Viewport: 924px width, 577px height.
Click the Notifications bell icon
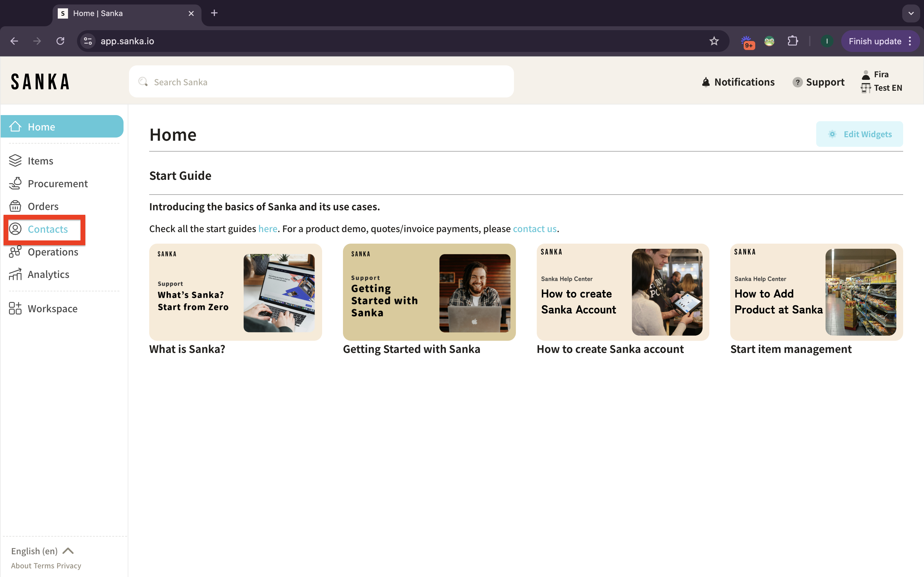pos(706,82)
